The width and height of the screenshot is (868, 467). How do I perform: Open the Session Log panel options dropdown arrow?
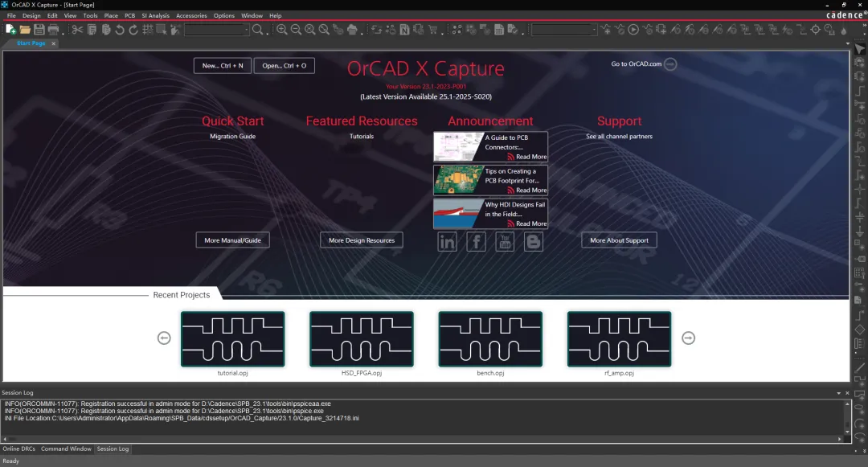coord(838,393)
